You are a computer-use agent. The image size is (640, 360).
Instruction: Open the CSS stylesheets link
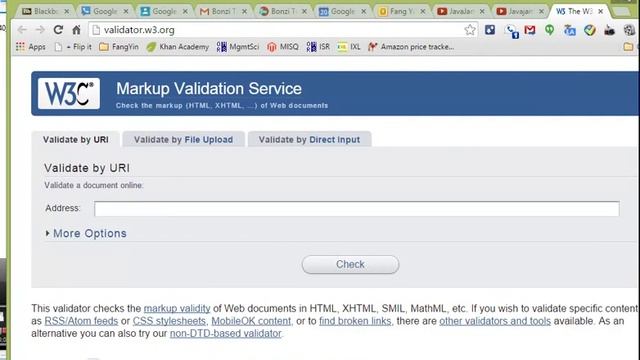coord(169,321)
